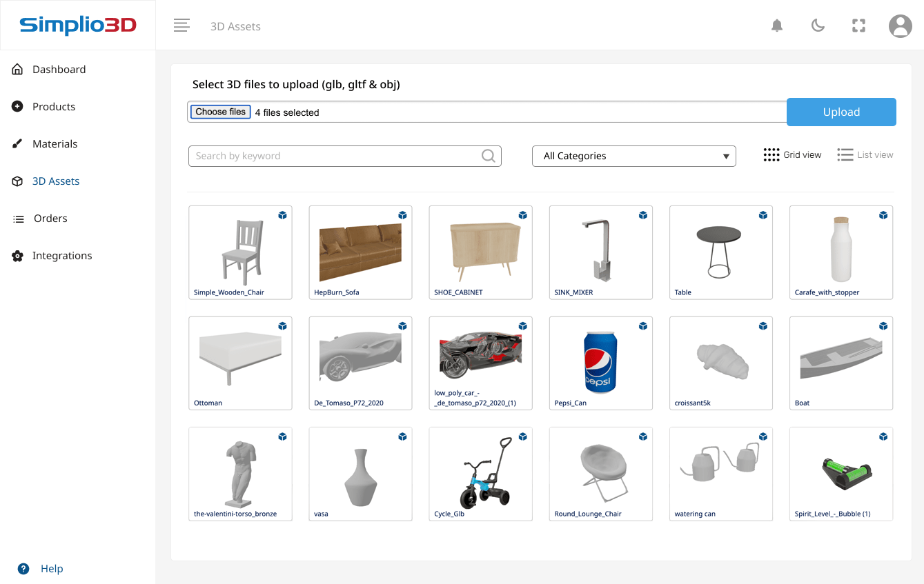Screen dimensions: 924x584
Task: Enter fullscreen using the expand icon
Action: (858, 25)
